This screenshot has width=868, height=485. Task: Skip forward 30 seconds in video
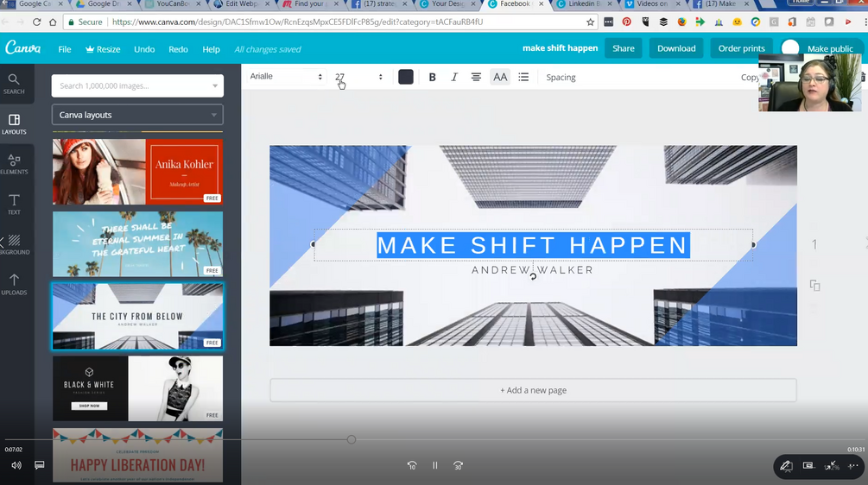point(458,466)
